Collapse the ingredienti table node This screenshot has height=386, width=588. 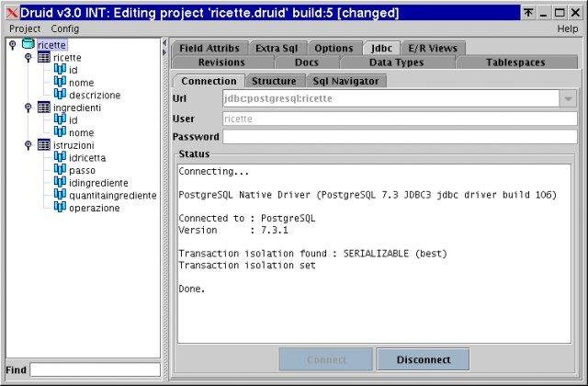(x=28, y=107)
